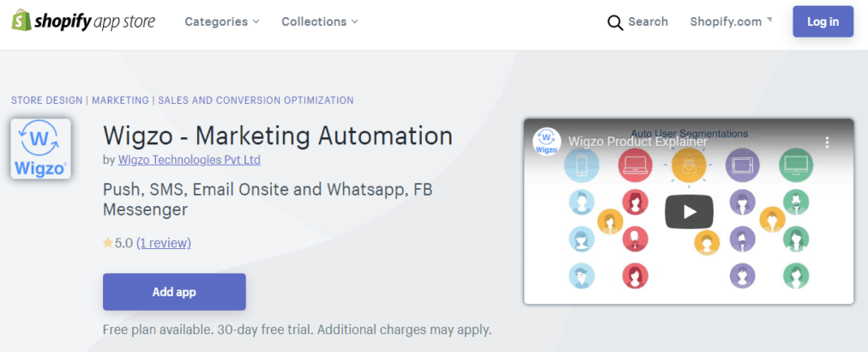The image size is (868, 352).
Task: Click the 5.0 rating value
Action: click(124, 243)
